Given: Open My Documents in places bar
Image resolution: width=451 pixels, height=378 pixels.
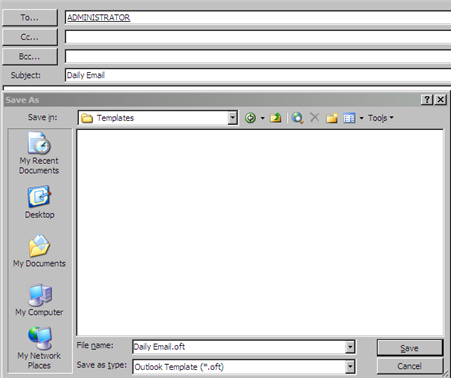Looking at the screenshot, I should pyautogui.click(x=39, y=251).
